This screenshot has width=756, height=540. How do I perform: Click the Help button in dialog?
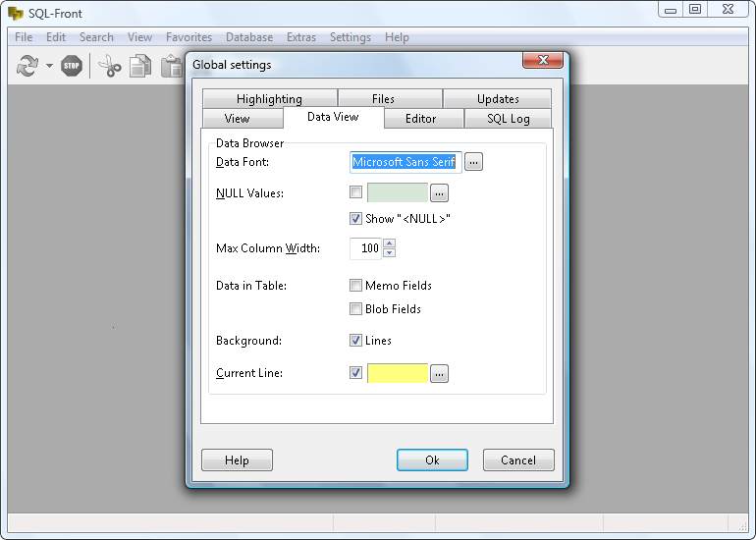[x=237, y=459]
